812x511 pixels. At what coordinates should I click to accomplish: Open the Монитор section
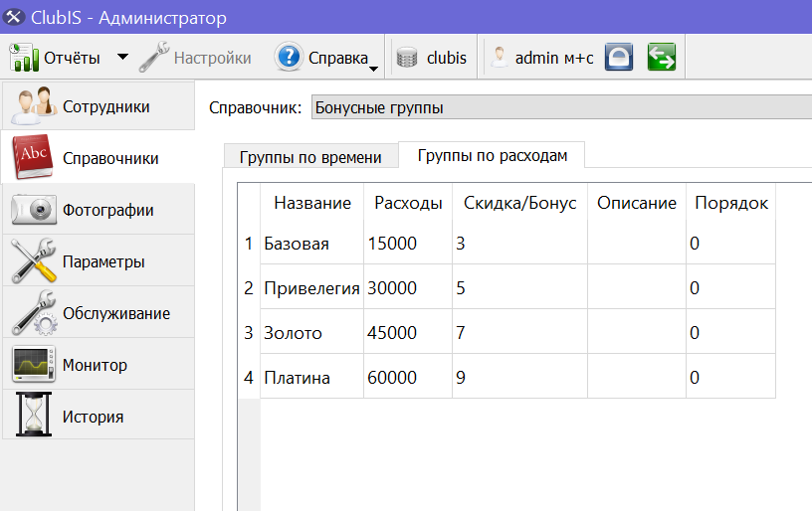(x=99, y=364)
